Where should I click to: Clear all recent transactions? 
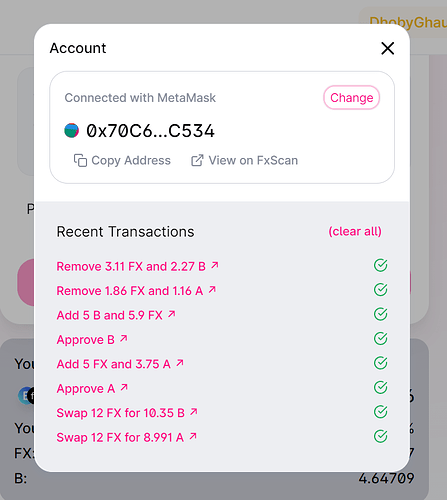click(355, 231)
